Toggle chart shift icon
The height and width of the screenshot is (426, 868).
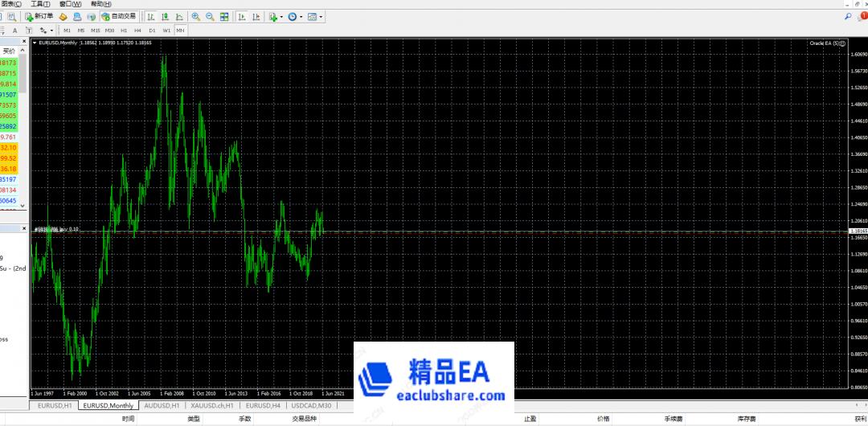point(256,16)
